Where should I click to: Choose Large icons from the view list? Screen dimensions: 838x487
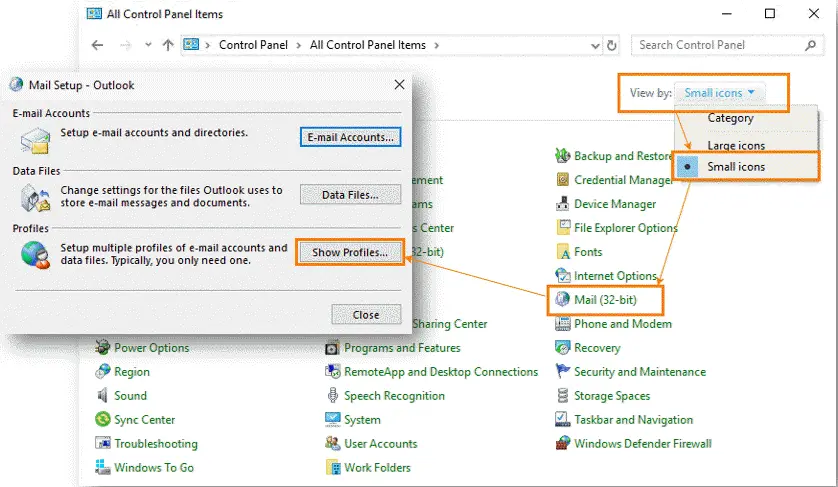[x=736, y=145]
